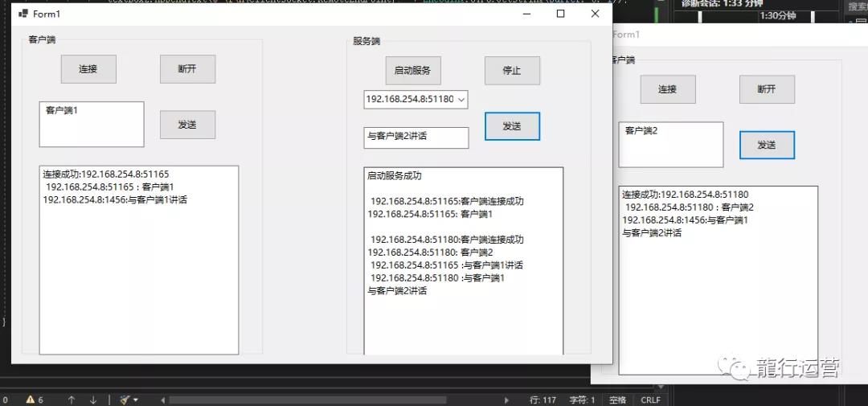
Task: Click the up arrow navigation icon in status bar
Action: click(71, 400)
